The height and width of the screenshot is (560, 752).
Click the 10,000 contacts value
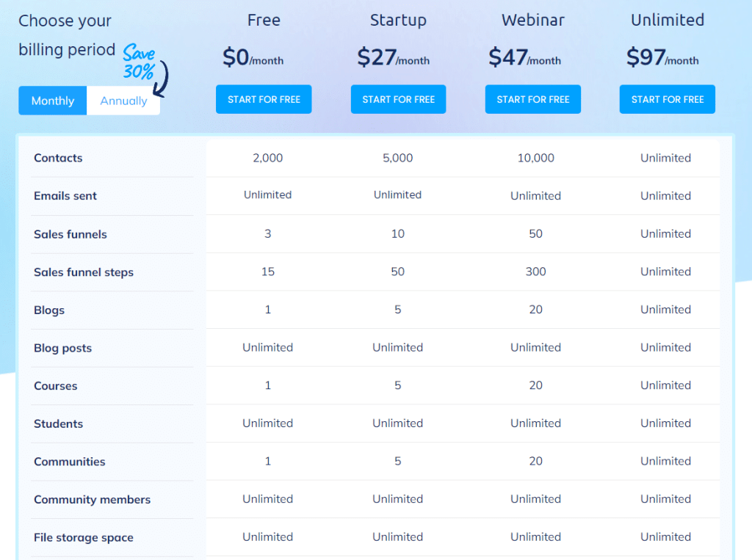click(x=535, y=158)
